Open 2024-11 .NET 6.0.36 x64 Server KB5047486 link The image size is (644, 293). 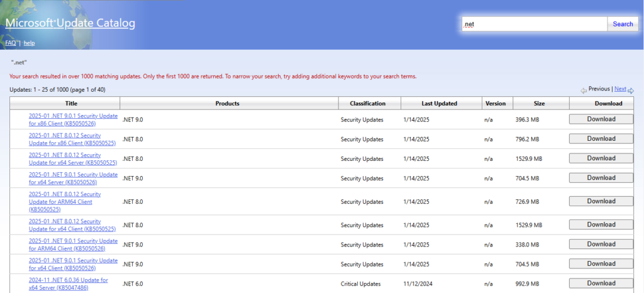click(x=68, y=284)
